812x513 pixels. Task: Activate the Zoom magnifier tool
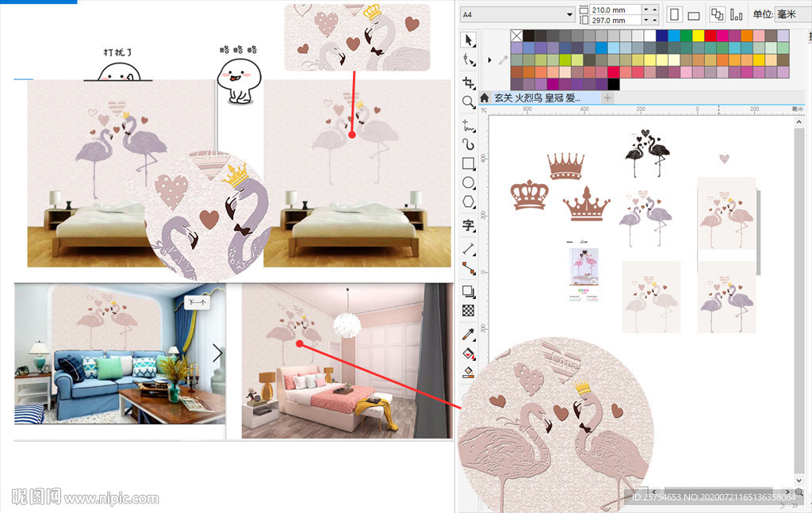[x=469, y=101]
